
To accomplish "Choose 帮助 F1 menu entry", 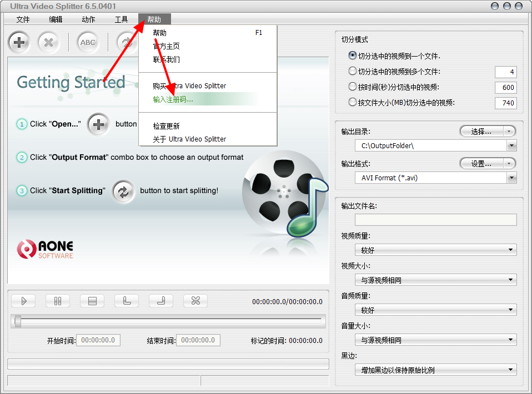I will pos(208,33).
